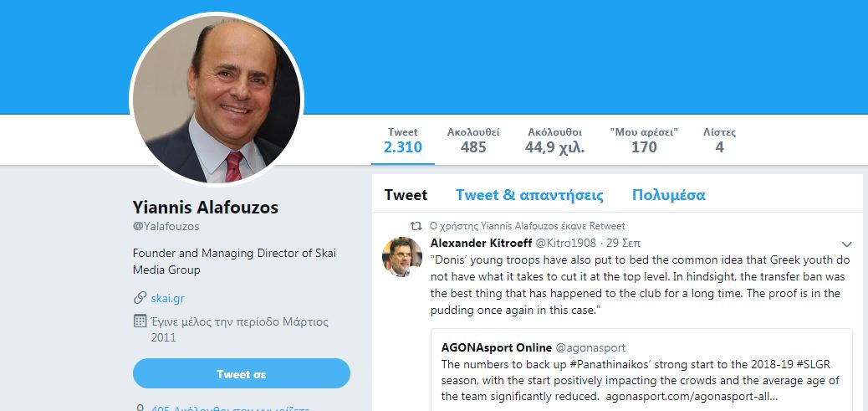Click Alexander Kitroeff's avatar thumbnail
Viewport: 868px width, 411px height.
[401, 257]
